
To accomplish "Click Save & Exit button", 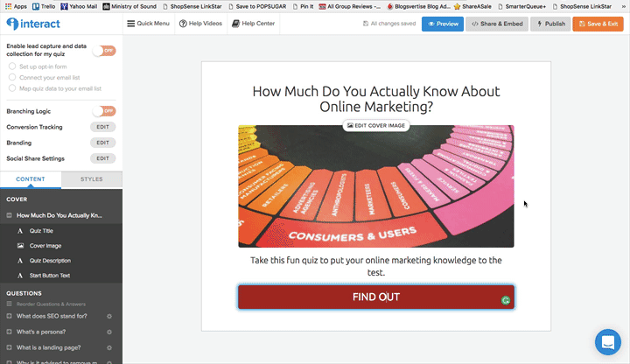I will tap(598, 24).
